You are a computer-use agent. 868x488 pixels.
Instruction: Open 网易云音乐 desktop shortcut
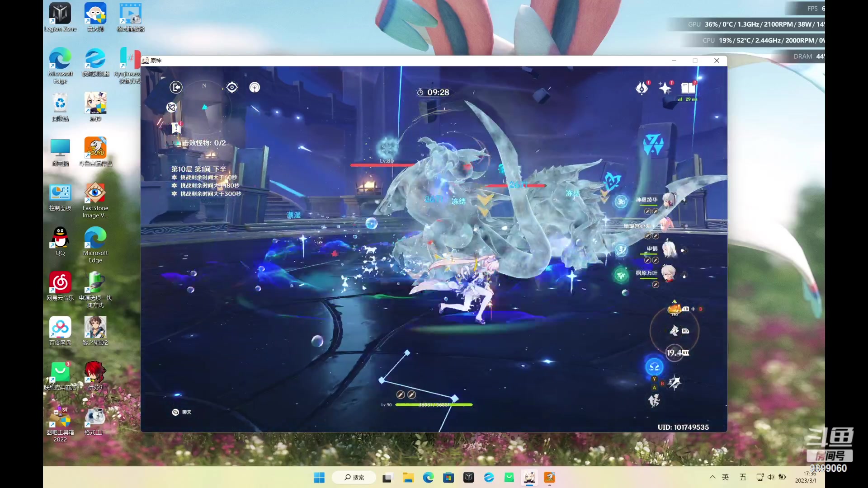(60, 286)
